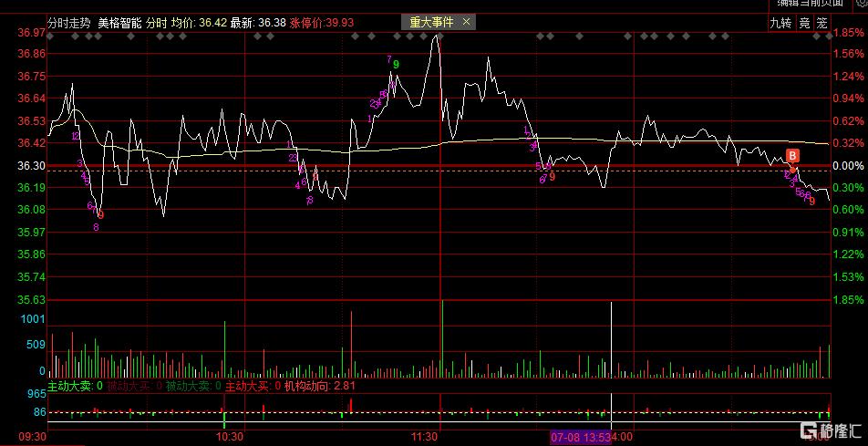Click the purple 07-08 13:53 crosshair time tag
This screenshot has width=868, height=446.
click(580, 437)
